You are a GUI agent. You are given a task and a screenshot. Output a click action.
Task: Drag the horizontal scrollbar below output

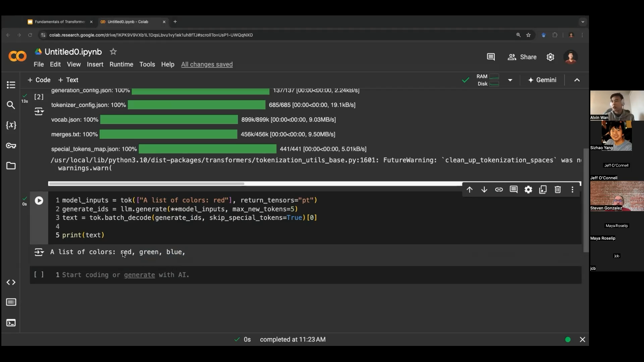(146, 184)
